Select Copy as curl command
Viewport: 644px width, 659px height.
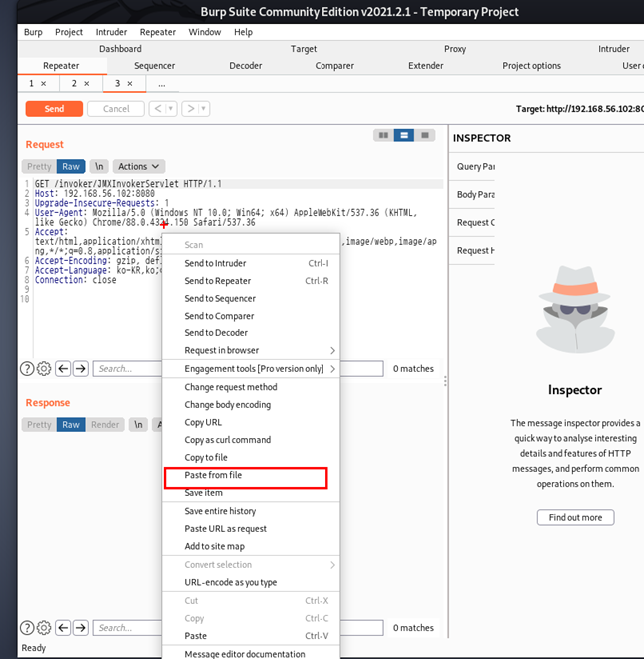[251, 440]
